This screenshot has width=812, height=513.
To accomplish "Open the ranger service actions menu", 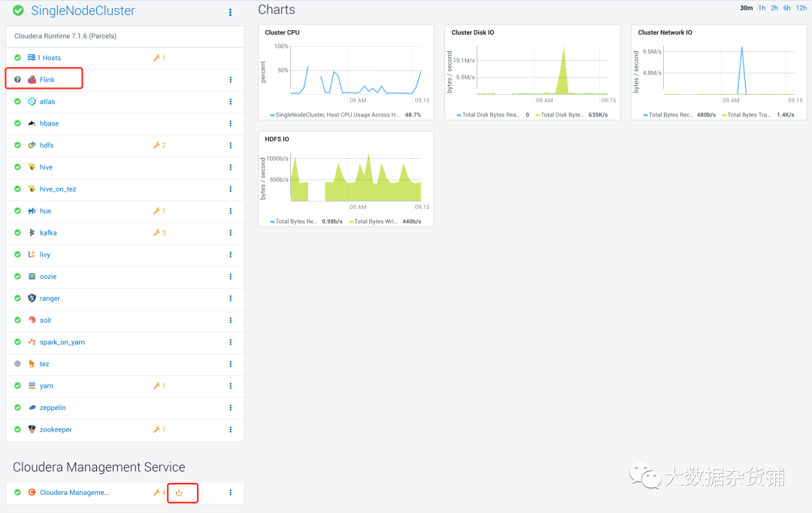I will [x=231, y=299].
